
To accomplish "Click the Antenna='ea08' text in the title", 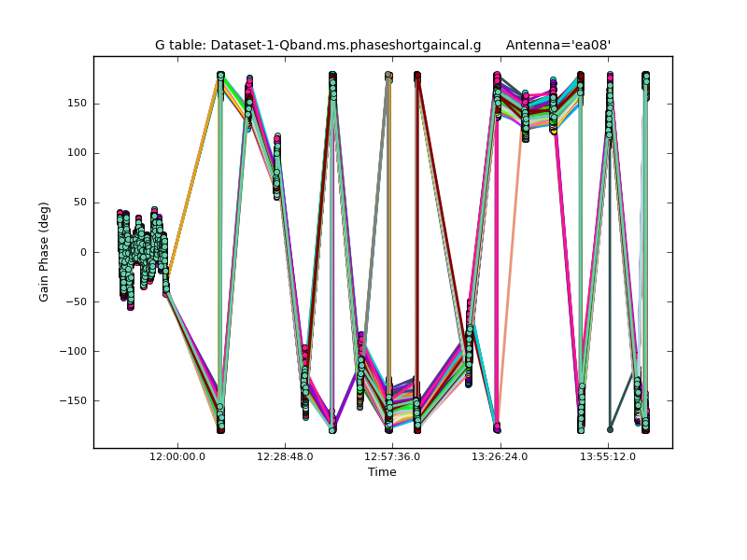I will tap(557, 45).
